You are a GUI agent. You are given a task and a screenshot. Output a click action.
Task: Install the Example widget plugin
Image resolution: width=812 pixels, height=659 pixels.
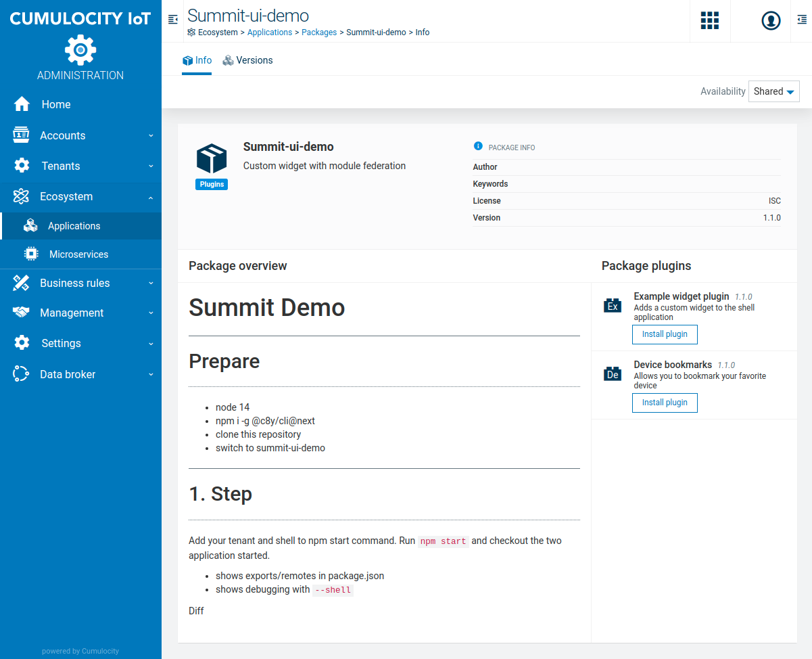(664, 334)
